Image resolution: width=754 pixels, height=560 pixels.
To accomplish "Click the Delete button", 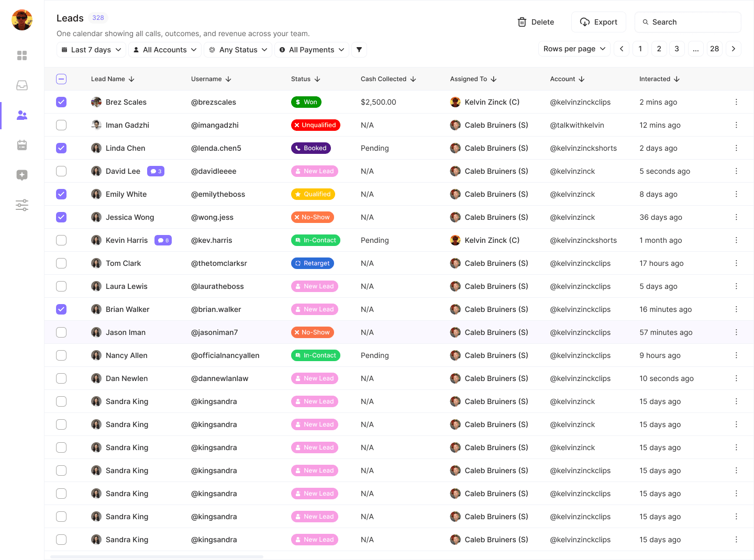I will tap(536, 22).
